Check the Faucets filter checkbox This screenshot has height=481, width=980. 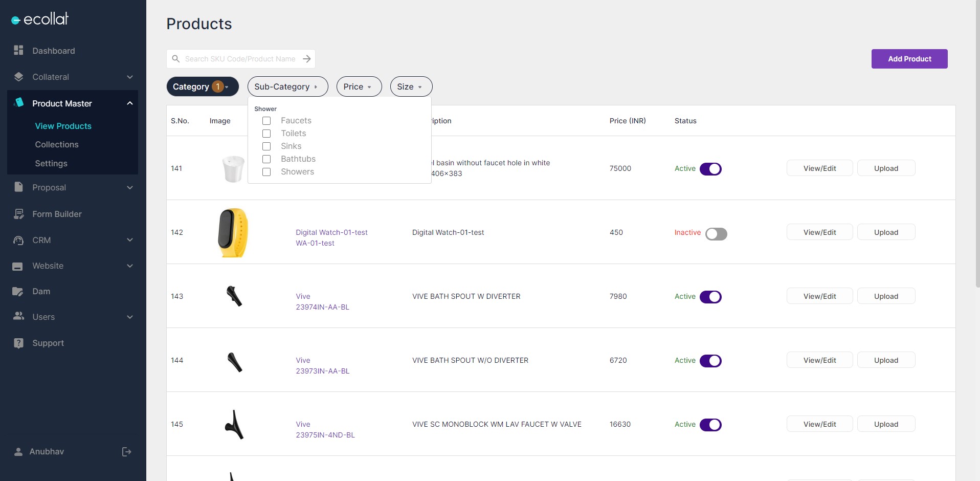pos(266,121)
